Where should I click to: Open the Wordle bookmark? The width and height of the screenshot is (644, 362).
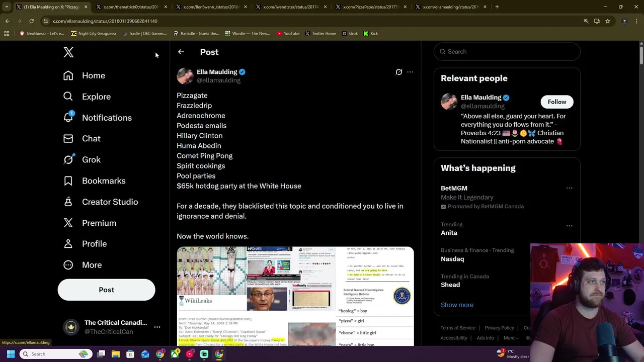coord(248,34)
